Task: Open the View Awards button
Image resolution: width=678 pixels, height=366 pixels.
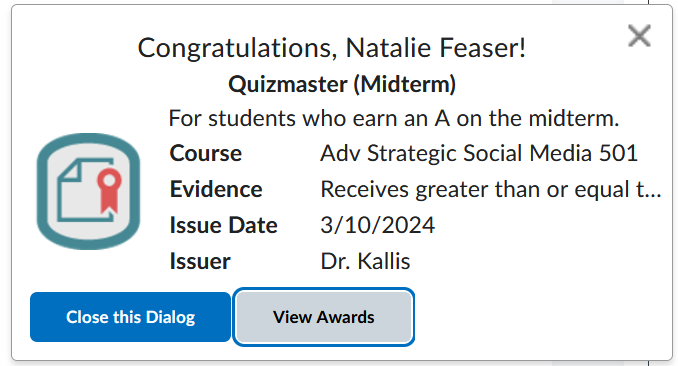Action: pyautogui.click(x=323, y=317)
